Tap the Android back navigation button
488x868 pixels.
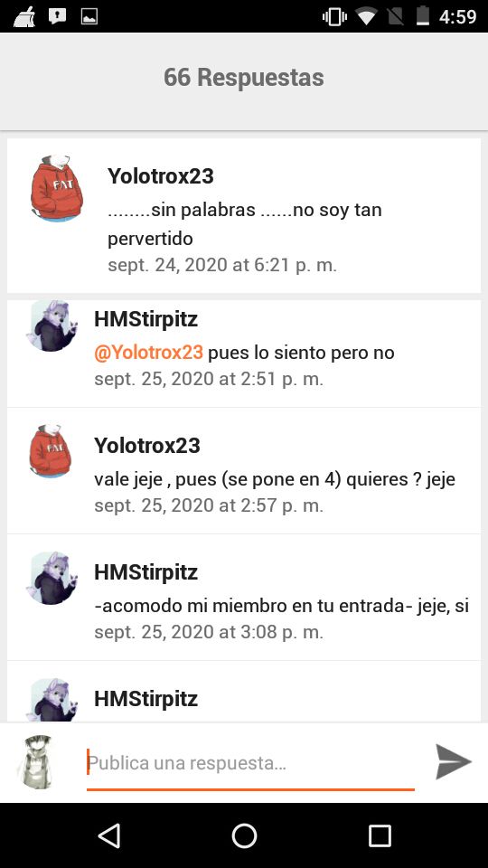pos(109,835)
